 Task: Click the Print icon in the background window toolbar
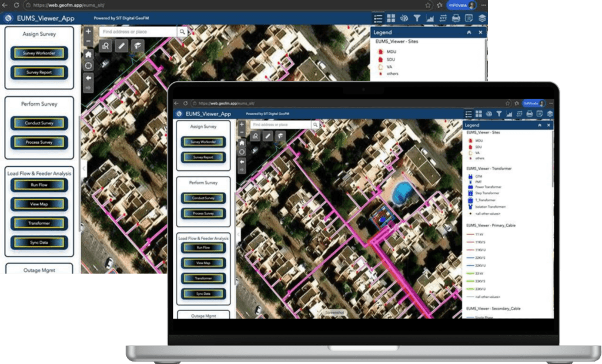(456, 18)
